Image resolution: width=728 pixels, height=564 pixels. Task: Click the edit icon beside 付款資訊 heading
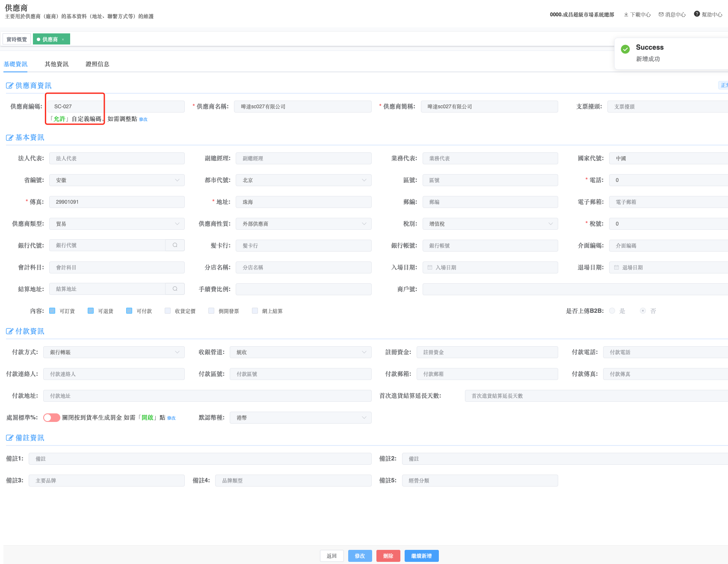[9, 331]
